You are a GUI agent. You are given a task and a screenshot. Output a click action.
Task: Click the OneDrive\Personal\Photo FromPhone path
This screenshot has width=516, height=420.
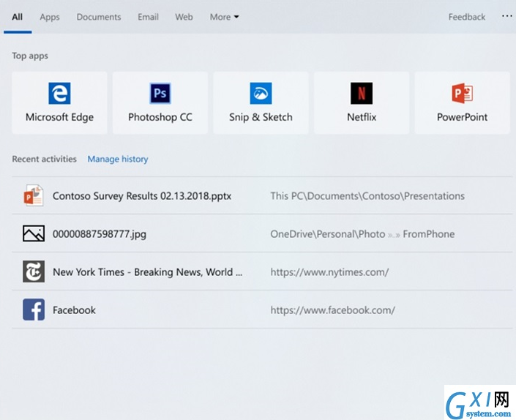pos(362,234)
